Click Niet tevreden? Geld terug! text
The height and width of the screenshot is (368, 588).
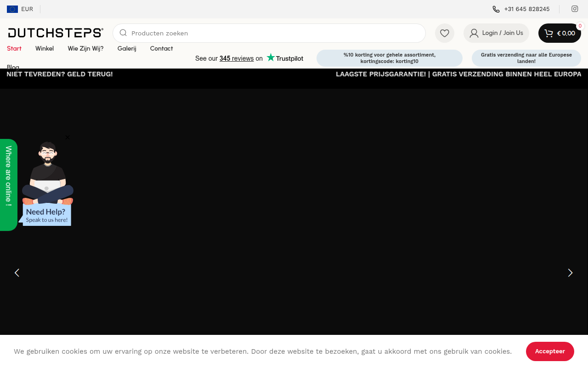[x=60, y=74]
